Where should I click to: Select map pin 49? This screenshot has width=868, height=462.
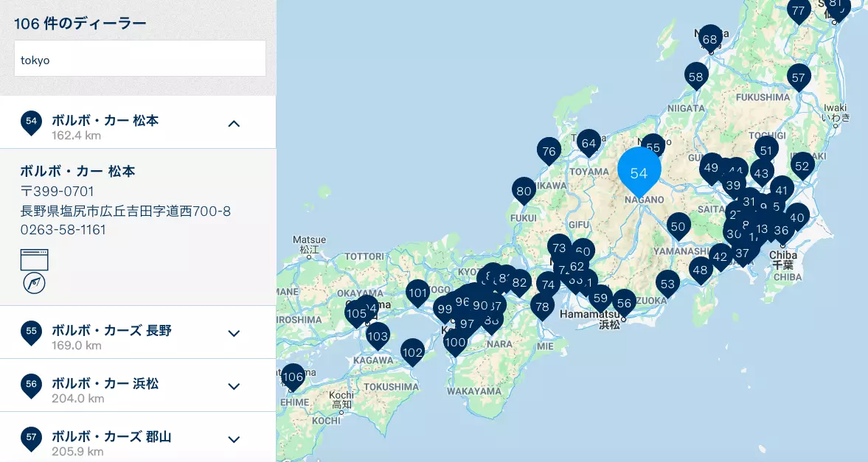(x=711, y=168)
